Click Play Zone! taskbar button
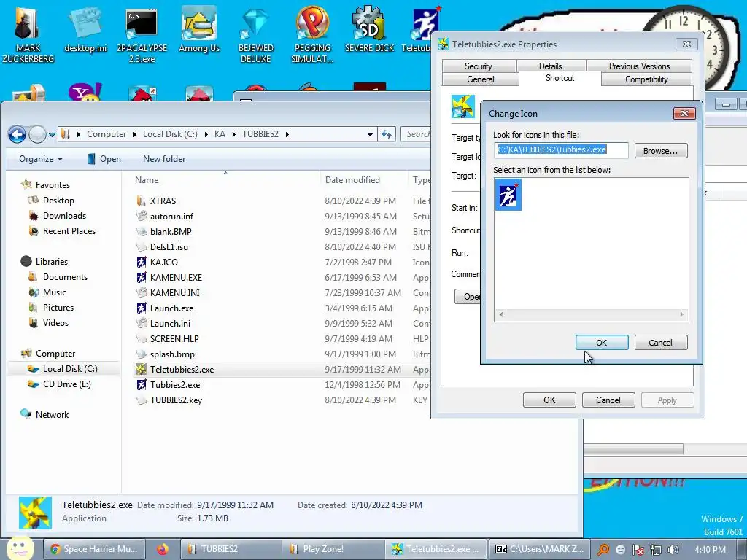The height and width of the screenshot is (560, 747). point(333,549)
